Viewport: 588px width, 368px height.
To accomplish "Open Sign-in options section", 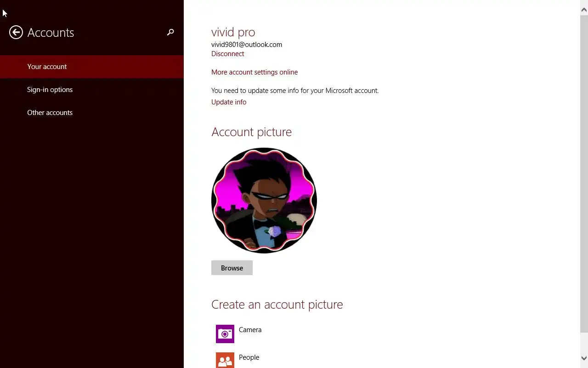I will pos(92,90).
